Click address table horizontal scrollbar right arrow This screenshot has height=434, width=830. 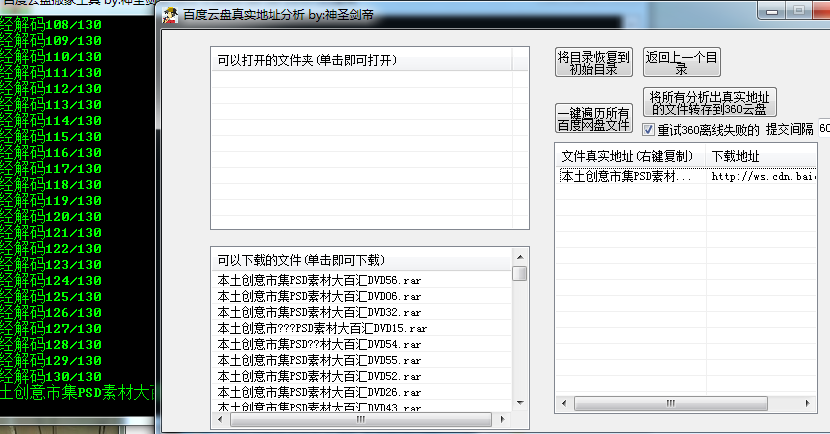[808, 403]
